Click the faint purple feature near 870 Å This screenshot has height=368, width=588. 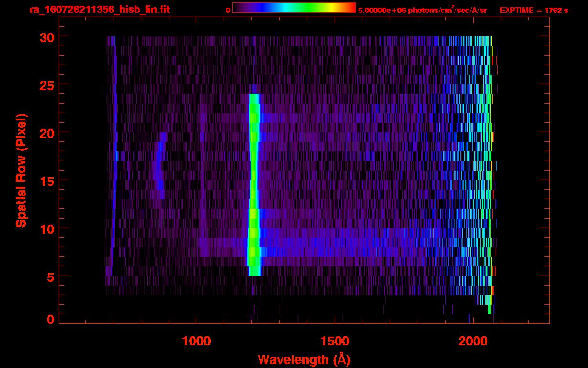[159, 168]
